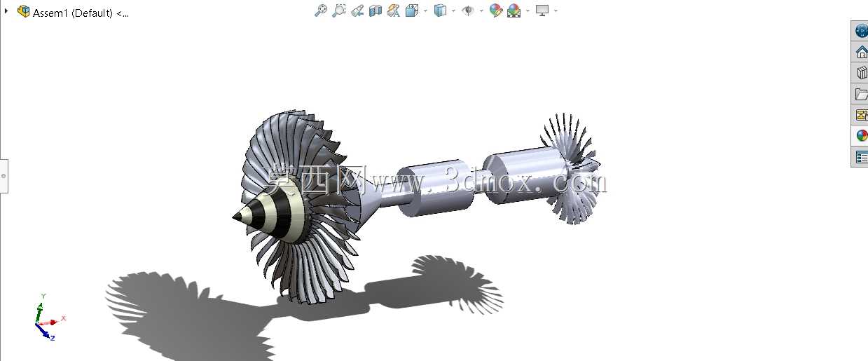Click the Zoom to Fit icon
This screenshot has height=361, width=868.
[321, 11]
